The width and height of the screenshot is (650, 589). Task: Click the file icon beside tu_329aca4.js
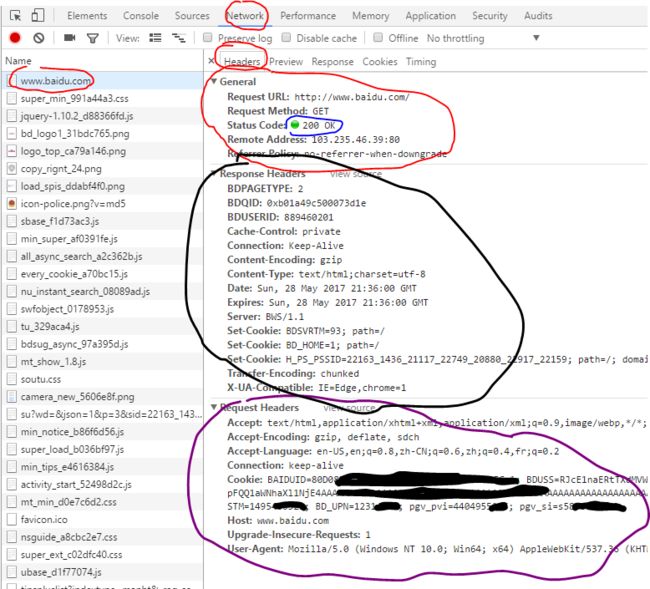(12, 327)
